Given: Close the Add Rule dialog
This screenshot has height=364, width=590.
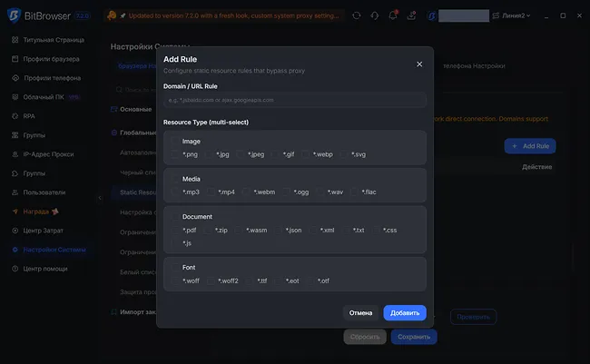Looking at the screenshot, I should pos(419,64).
